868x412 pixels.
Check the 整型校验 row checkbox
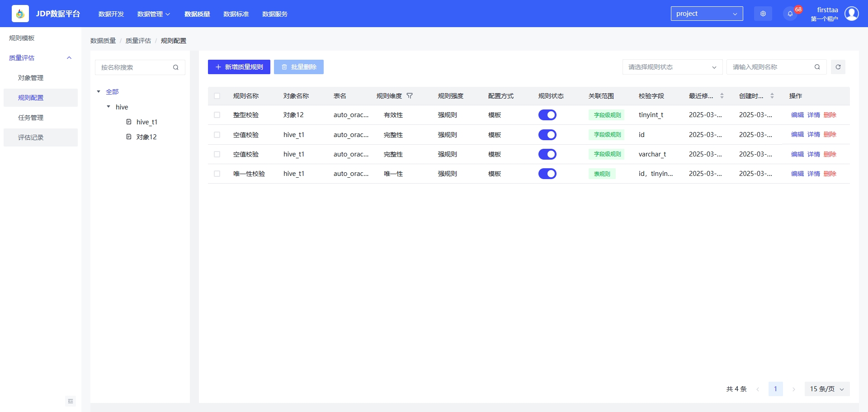[217, 115]
